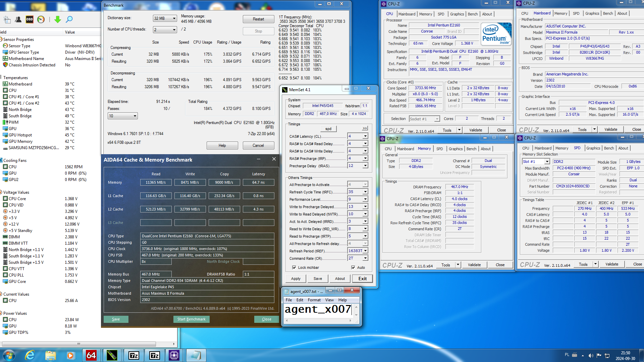The width and height of the screenshot is (644, 362).
Task: Click the taskbar clock showing 21:50
Action: 625,355
